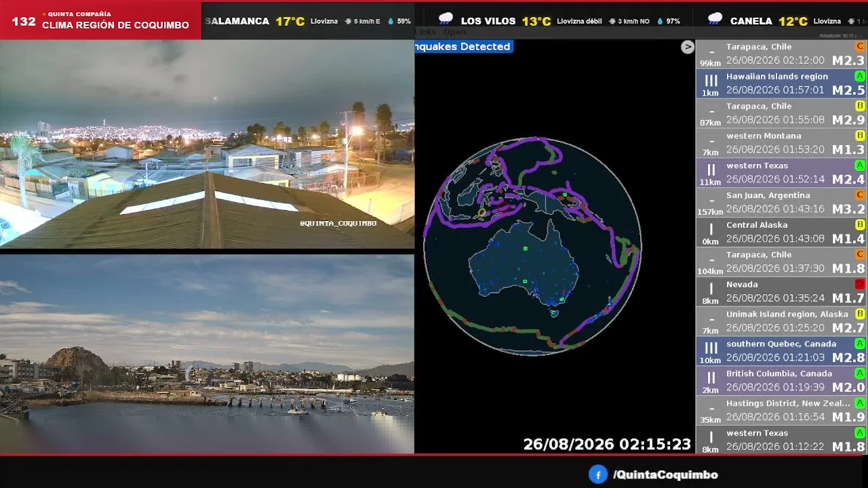Image resolution: width=868 pixels, height=488 pixels.
Task: Open the Open menu above the globe
Action: 454,32
